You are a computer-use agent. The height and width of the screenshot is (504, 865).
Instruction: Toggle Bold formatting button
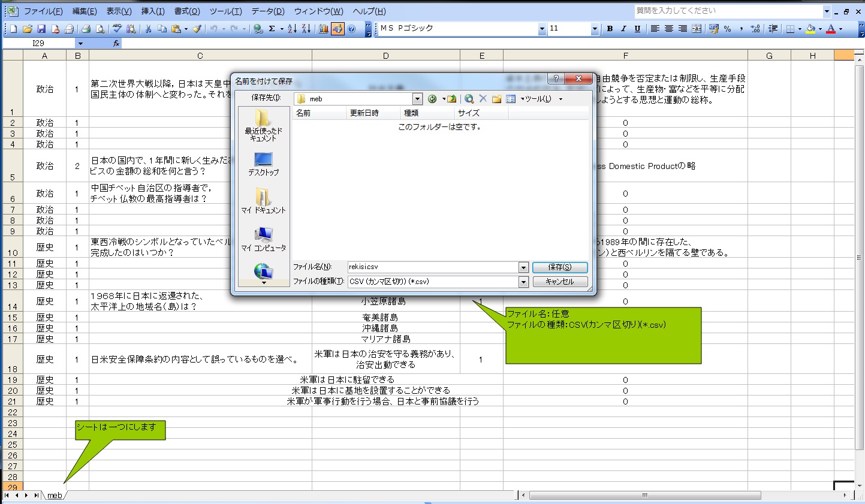coord(610,29)
